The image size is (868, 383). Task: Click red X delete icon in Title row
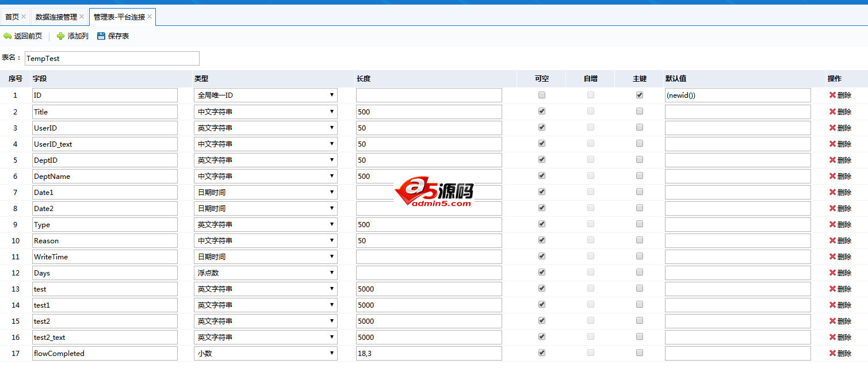click(832, 112)
